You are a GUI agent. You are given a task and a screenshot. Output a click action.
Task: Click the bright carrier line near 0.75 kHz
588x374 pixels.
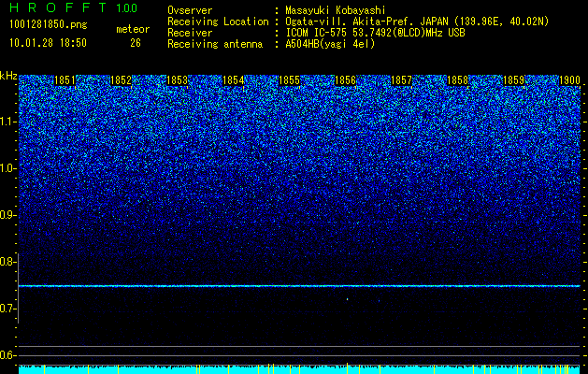299,286
